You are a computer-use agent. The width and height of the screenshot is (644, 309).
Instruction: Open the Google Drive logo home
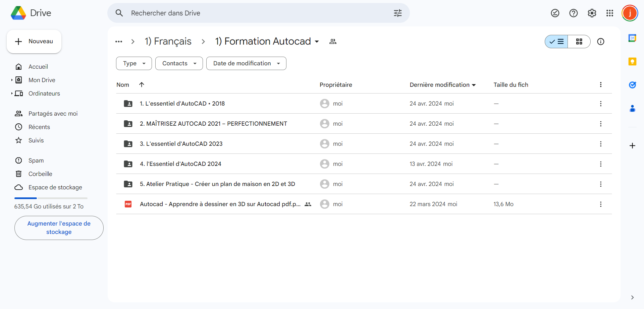coord(31,13)
